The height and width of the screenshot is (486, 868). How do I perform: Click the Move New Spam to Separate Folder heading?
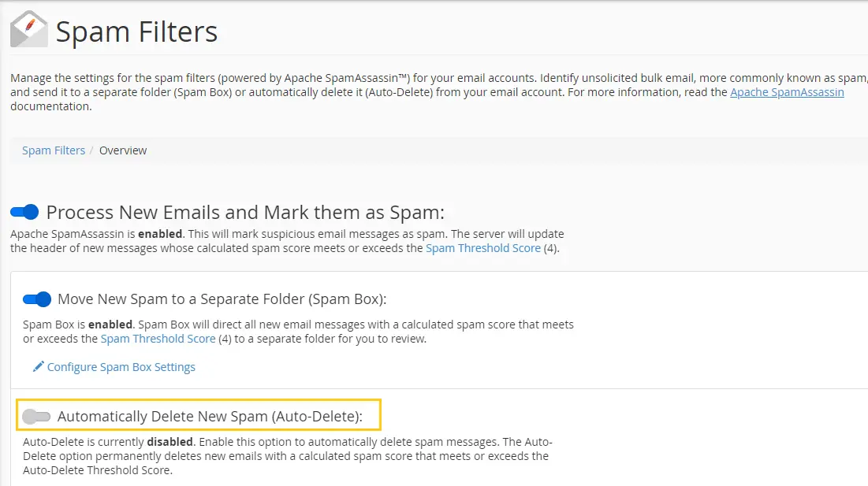[x=222, y=299]
